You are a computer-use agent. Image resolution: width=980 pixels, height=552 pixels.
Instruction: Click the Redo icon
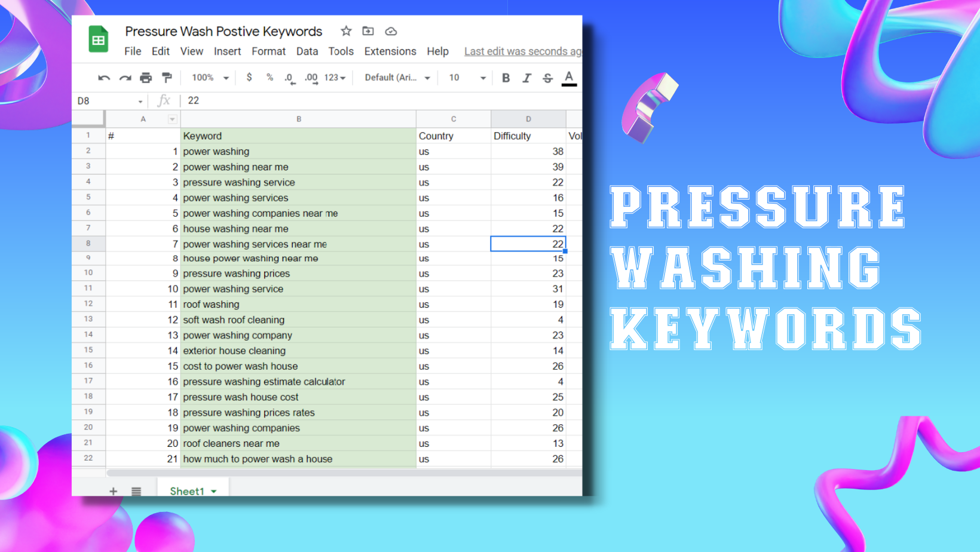click(125, 78)
